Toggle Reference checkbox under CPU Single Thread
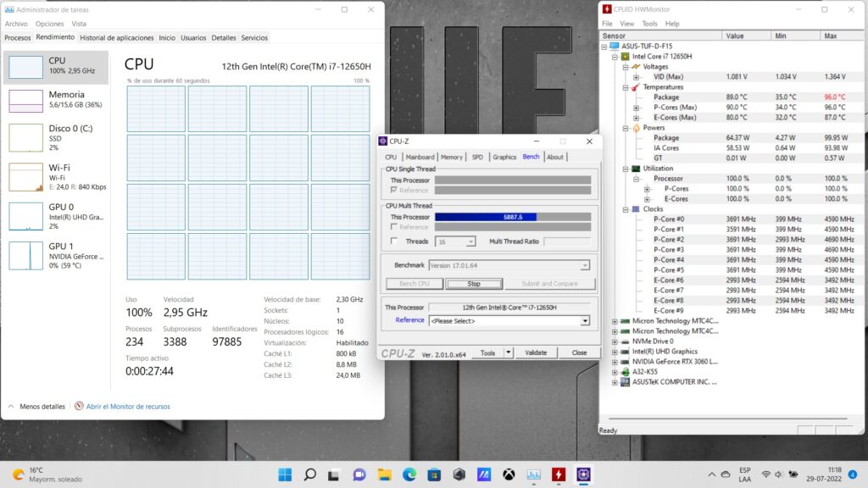This screenshot has width=868, height=488. 393,190
